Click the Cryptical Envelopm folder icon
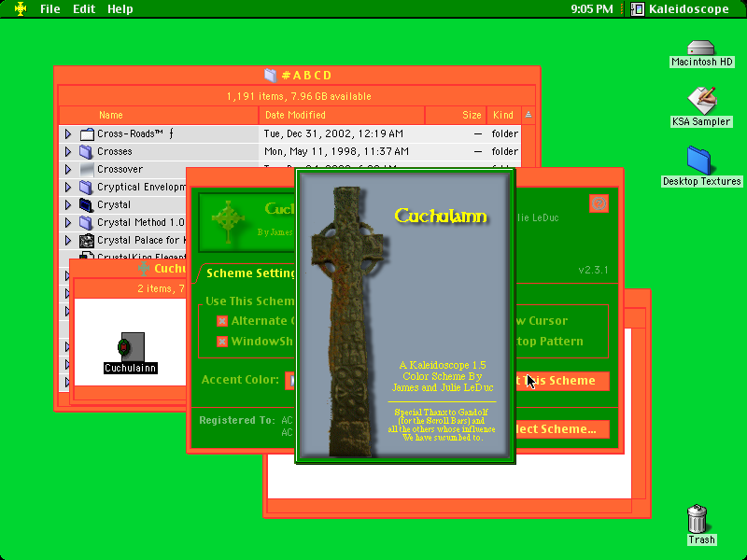Screen dimensions: 747x560 point(86,188)
